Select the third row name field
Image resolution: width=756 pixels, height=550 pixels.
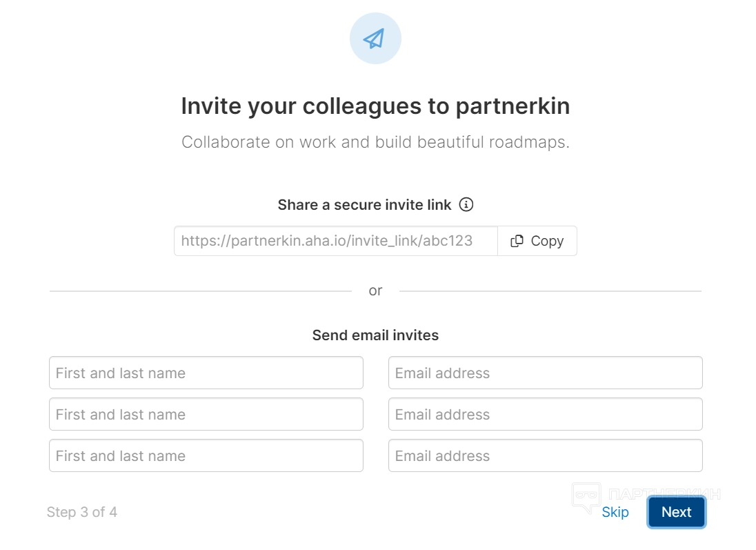206,455
